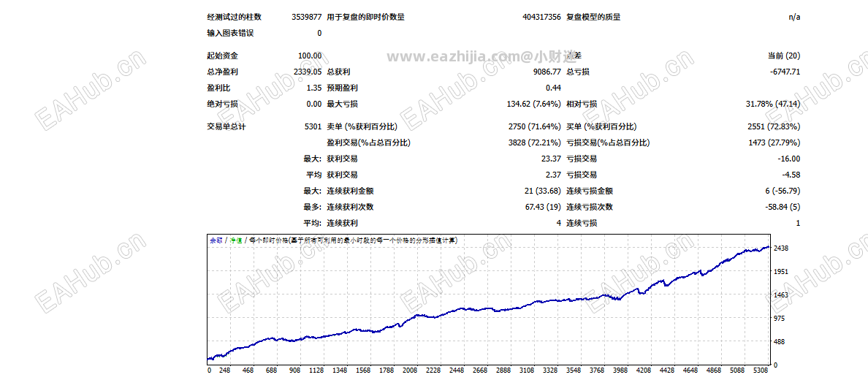The height and width of the screenshot is (380, 868).
Task: Click the 复盘模型的质量 label
Action: tap(593, 17)
